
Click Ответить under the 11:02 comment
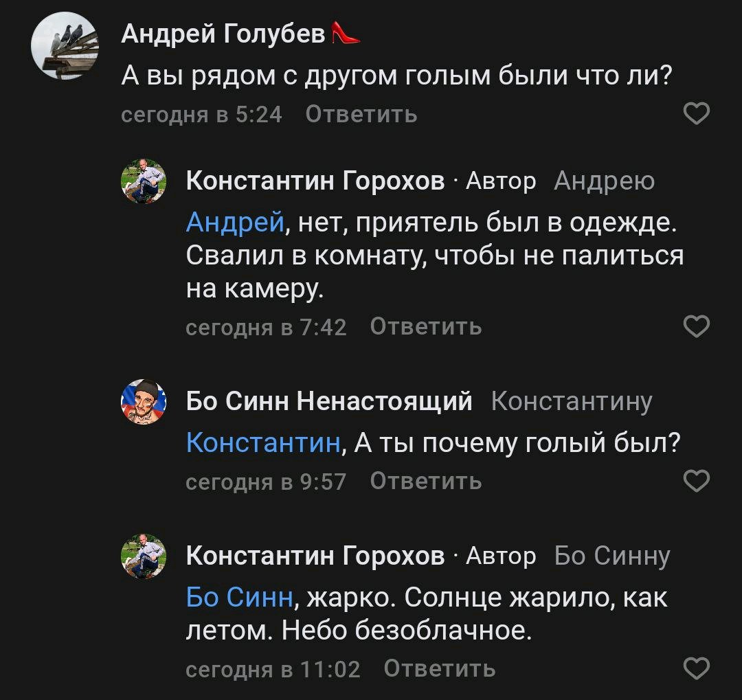[x=440, y=668]
